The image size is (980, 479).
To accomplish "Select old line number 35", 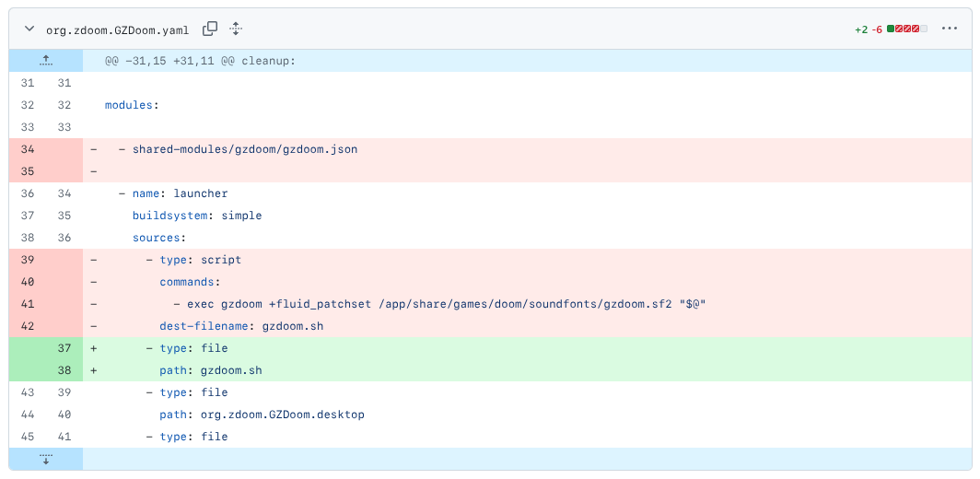I will pyautogui.click(x=28, y=171).
